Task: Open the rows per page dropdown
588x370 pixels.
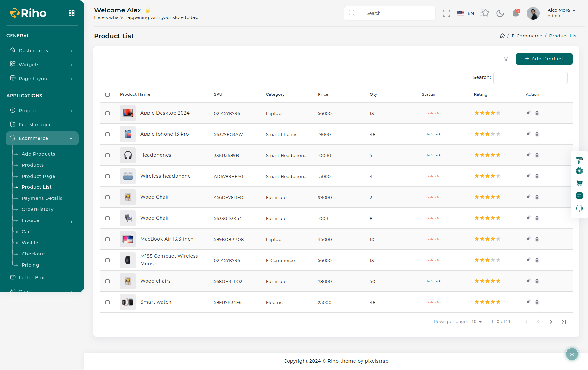Action: (x=477, y=322)
